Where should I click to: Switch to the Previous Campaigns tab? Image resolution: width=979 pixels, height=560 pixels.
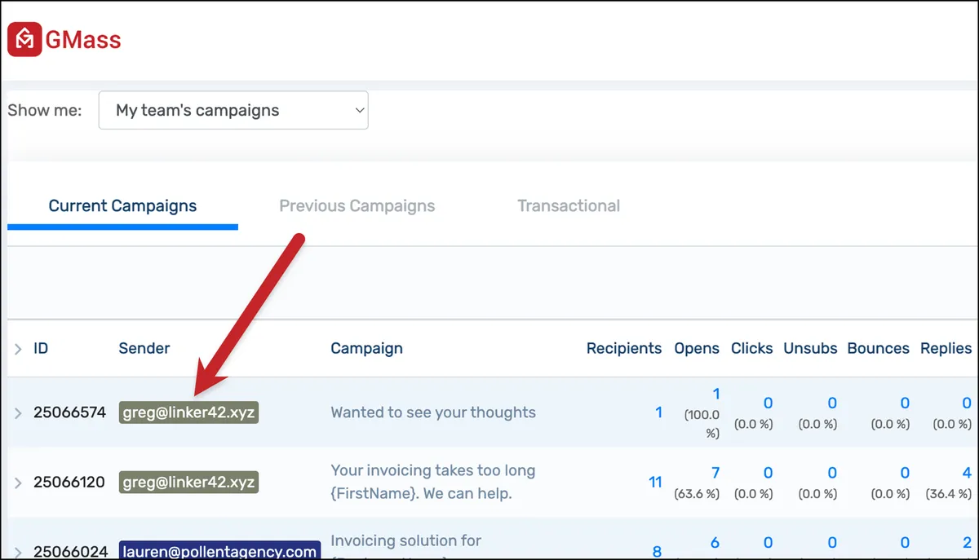coord(357,206)
